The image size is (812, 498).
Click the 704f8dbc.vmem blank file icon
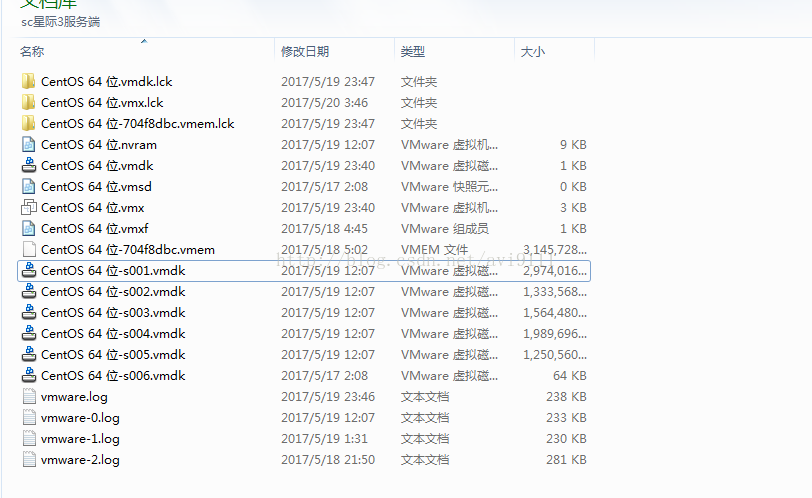29,250
